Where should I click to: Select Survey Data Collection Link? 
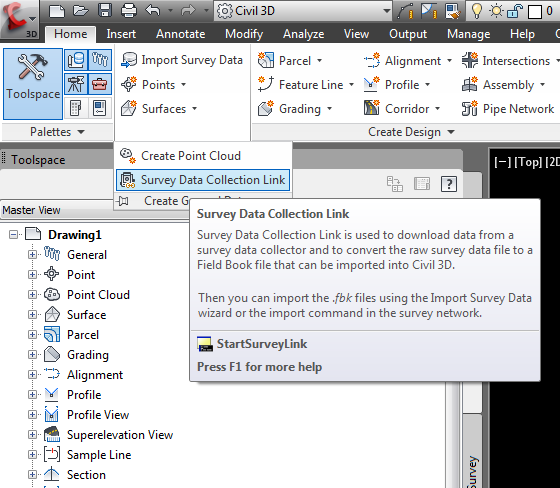pyautogui.click(x=203, y=180)
